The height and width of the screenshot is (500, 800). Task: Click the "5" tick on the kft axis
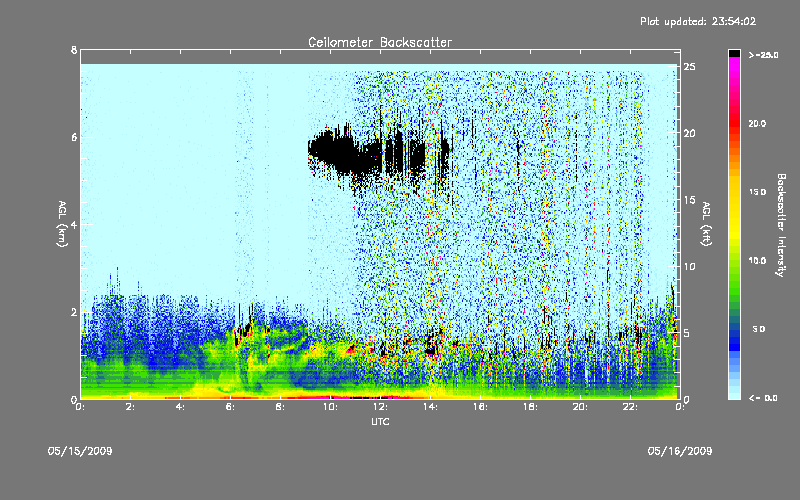pos(687,333)
